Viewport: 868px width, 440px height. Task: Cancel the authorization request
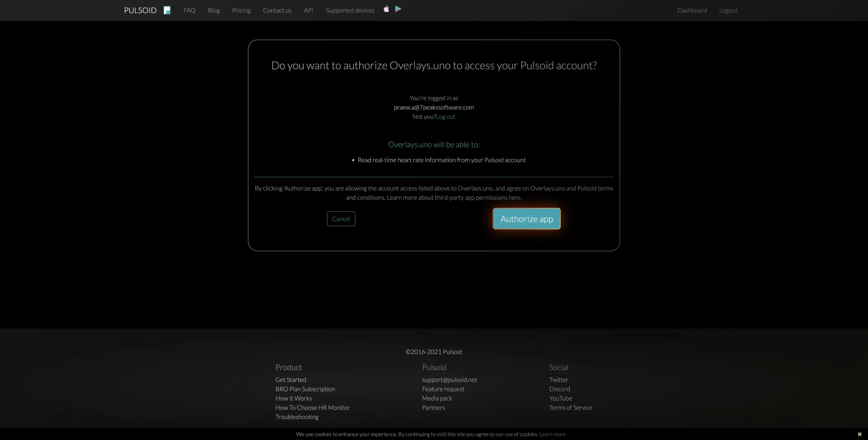(341, 219)
